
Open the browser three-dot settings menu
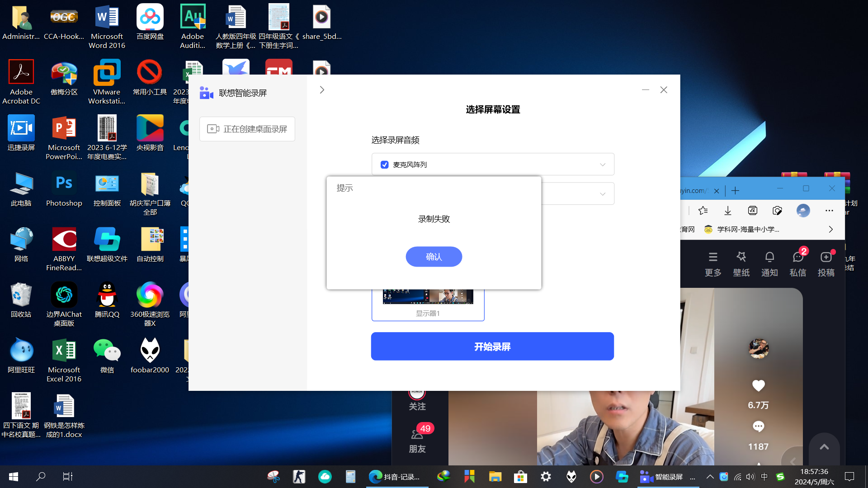pyautogui.click(x=829, y=211)
